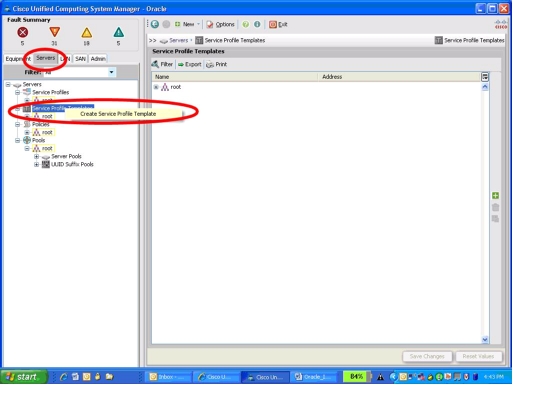The height and width of the screenshot is (402, 551).
Task: Print the Service Profile Templates table
Action: click(x=217, y=64)
